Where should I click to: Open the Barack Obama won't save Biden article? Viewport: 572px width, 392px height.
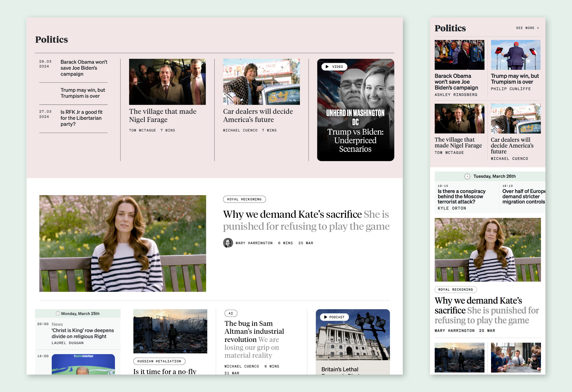[84, 68]
